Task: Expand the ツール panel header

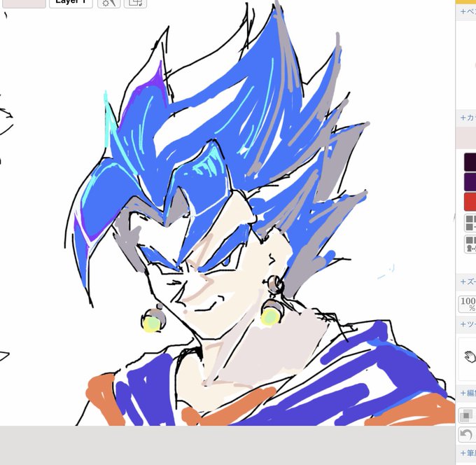Action: 468,324
